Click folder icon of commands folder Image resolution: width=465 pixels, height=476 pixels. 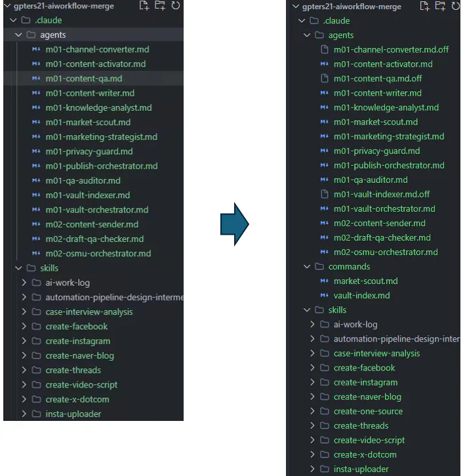pyautogui.click(x=319, y=266)
